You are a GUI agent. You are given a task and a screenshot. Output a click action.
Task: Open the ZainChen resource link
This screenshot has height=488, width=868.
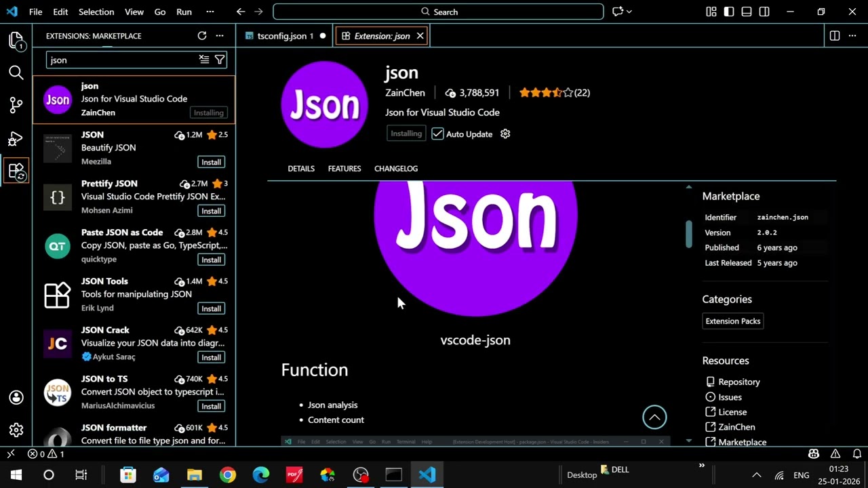pyautogui.click(x=736, y=427)
